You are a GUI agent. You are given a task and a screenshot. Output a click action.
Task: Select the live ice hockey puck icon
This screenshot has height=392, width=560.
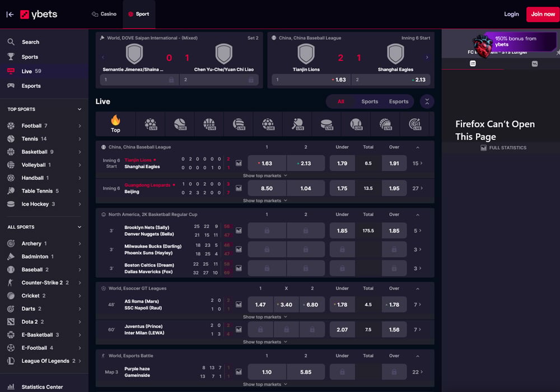coord(326,124)
